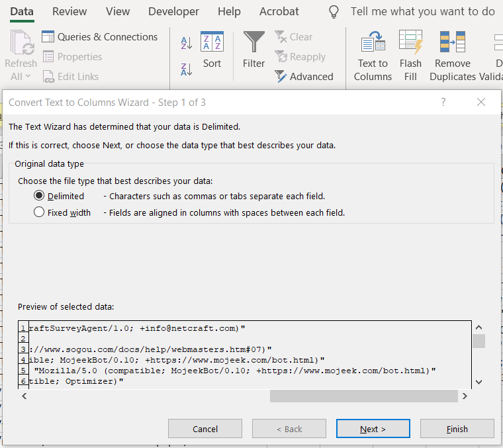
Task: Click the horizontal preview scrollbar thumb
Action: pyautogui.click(x=364, y=396)
